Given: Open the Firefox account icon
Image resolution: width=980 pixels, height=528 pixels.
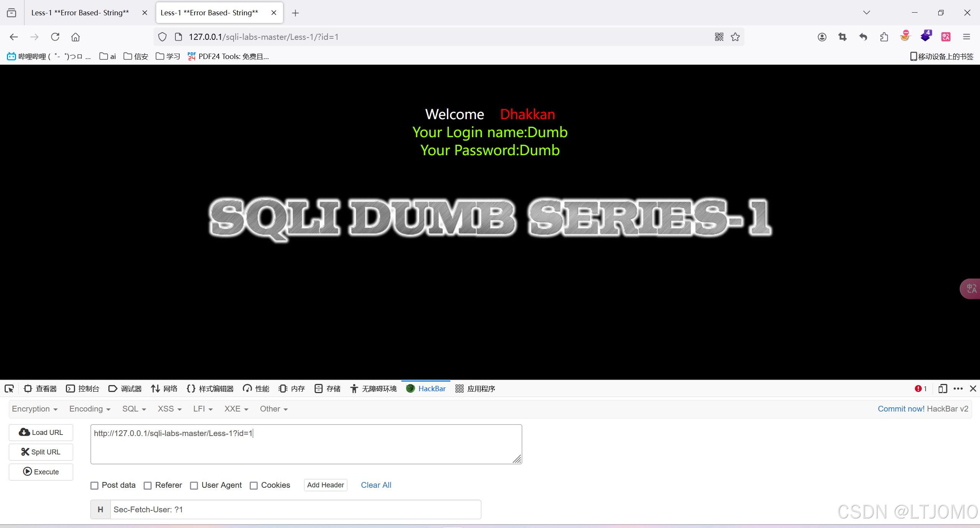Looking at the screenshot, I should coord(822,37).
